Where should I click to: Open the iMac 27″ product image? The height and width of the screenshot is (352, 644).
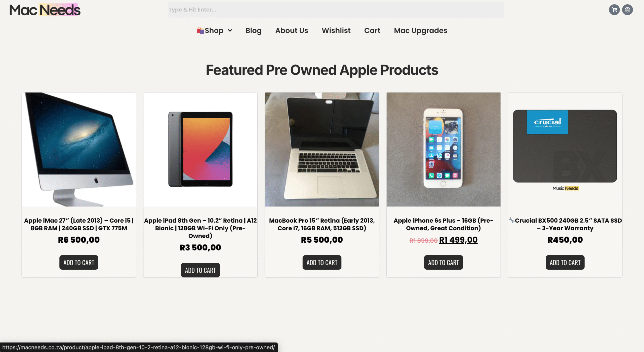point(79,149)
